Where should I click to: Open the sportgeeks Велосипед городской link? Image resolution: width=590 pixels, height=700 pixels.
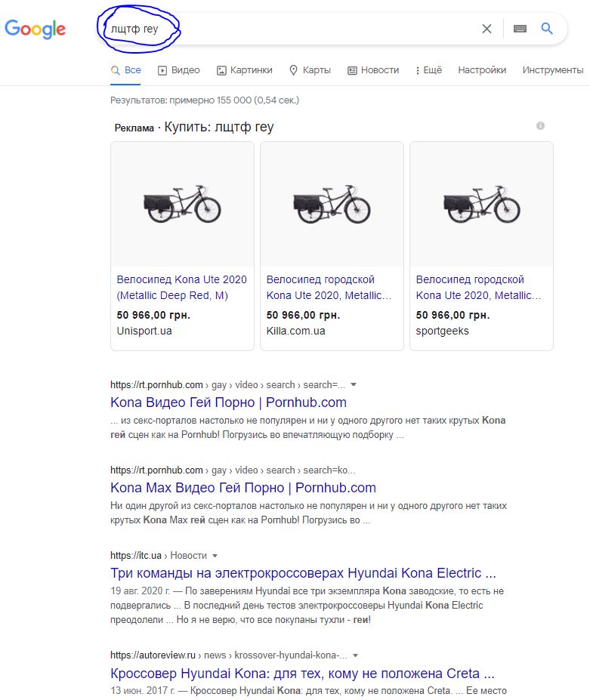coord(478,288)
